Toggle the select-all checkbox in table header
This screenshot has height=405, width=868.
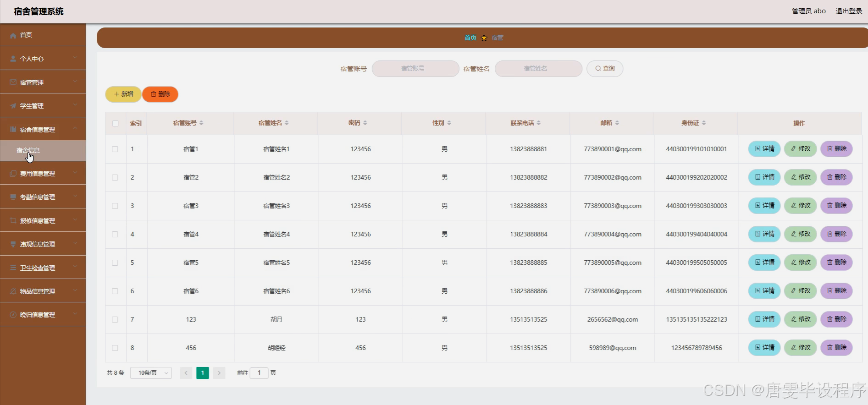click(115, 123)
